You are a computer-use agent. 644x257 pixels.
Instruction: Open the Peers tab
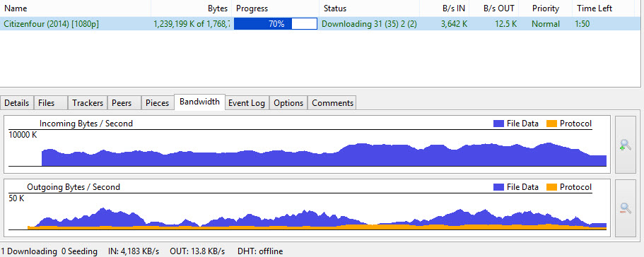[x=124, y=103]
